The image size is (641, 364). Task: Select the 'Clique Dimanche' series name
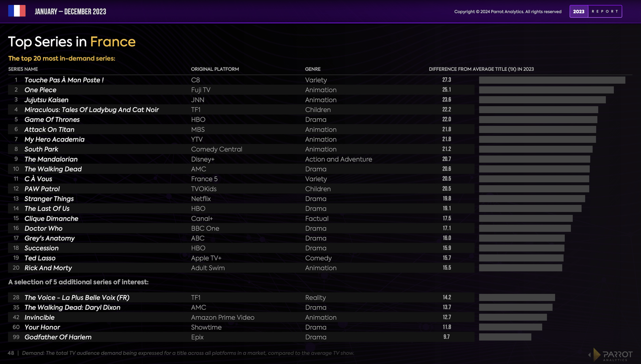click(51, 218)
